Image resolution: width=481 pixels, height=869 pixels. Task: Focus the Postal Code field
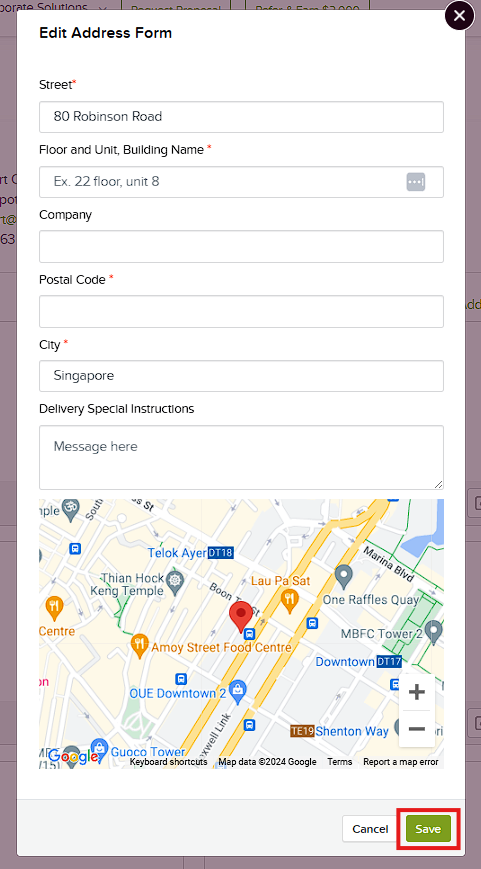coord(241,311)
